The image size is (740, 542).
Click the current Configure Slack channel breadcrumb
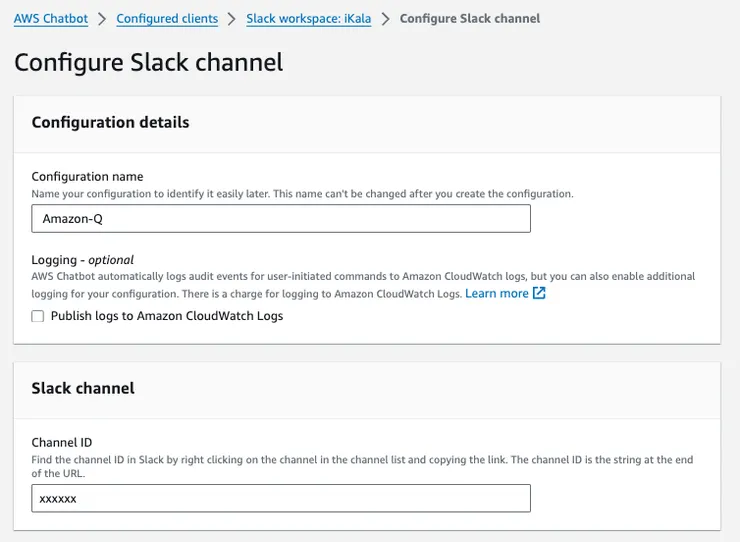tap(469, 19)
